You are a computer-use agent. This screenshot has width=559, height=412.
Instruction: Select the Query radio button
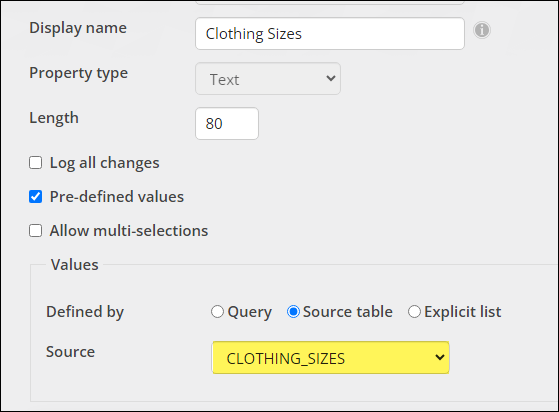(x=217, y=312)
